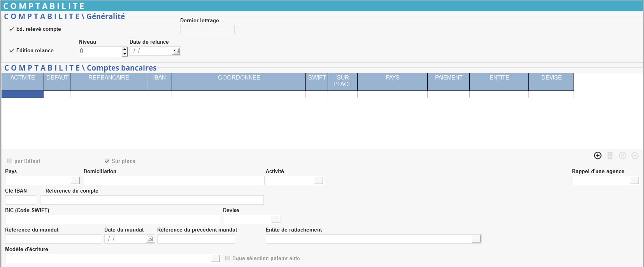Sort by the REF.BANCAIRE column header
The height and width of the screenshot is (267, 644).
click(x=109, y=78)
